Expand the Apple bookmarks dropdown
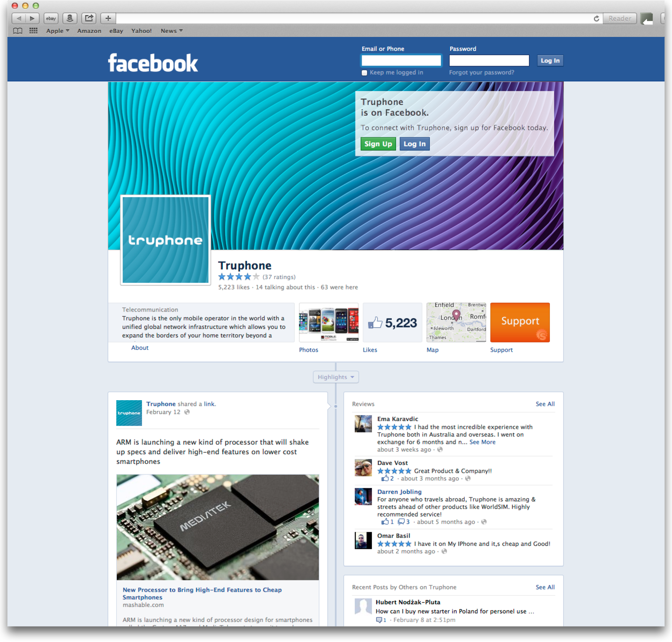This screenshot has width=672, height=642. tap(58, 31)
